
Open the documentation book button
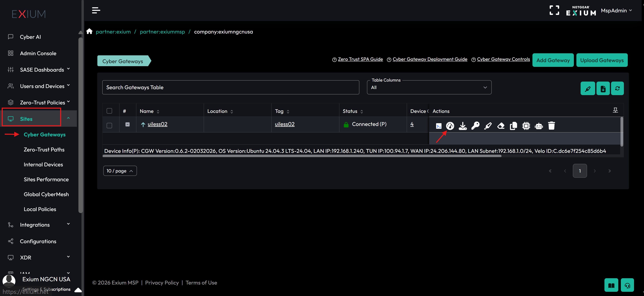click(x=611, y=285)
